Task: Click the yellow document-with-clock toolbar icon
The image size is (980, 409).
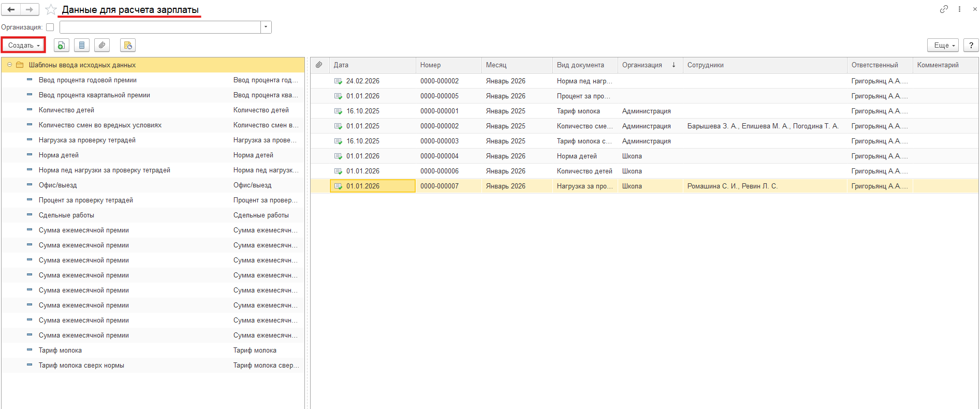Action: (x=128, y=46)
